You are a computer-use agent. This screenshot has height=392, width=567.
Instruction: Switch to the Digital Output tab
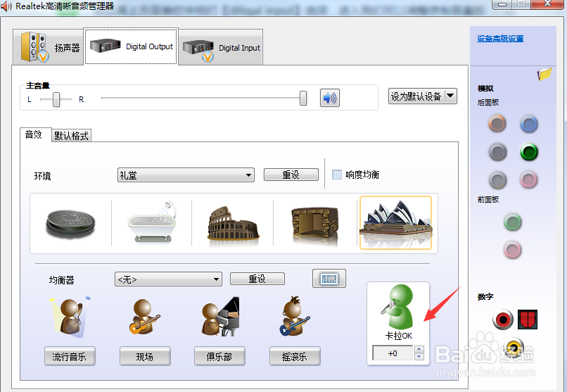click(131, 46)
